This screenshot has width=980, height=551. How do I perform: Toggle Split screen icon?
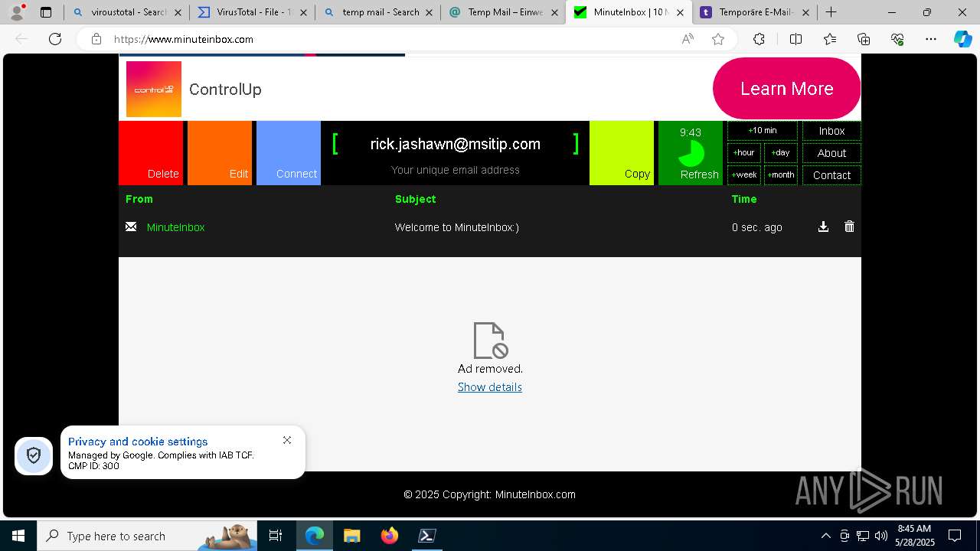[x=795, y=39]
